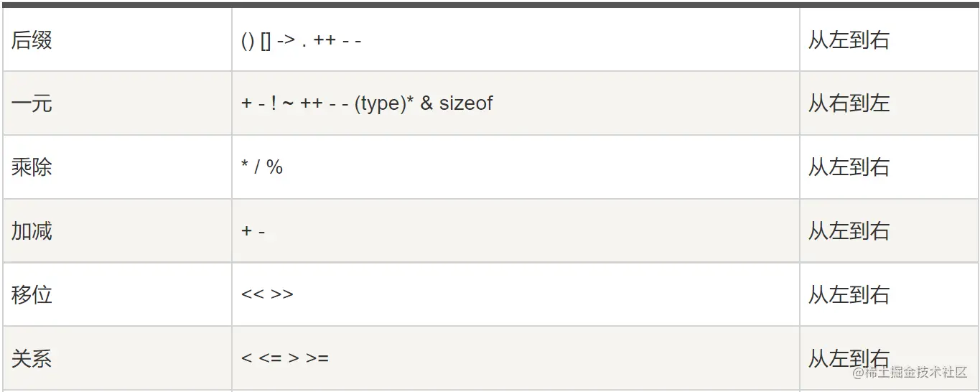980x392 pixels.
Task: Click the << >> shift operators cell
Action: 267,295
